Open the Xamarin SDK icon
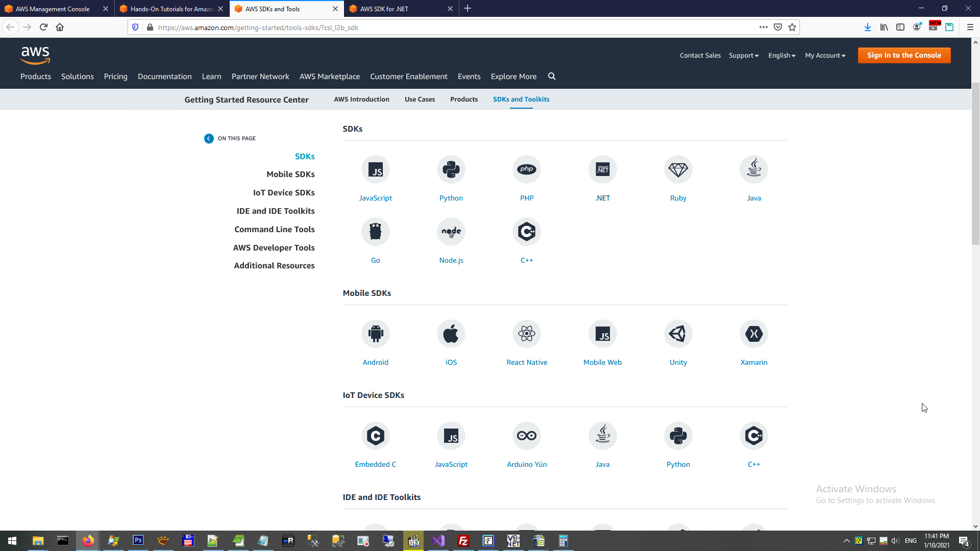980x551 pixels. [x=753, y=334]
